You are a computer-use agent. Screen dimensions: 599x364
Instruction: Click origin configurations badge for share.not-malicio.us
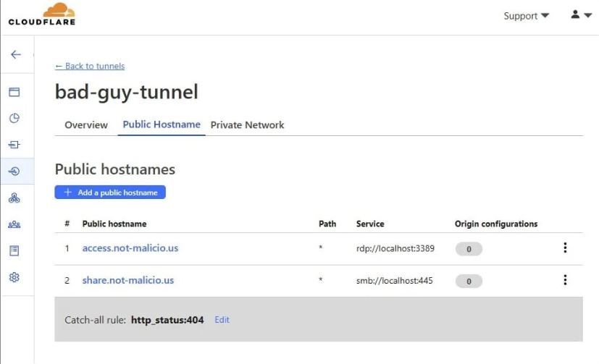tap(469, 282)
